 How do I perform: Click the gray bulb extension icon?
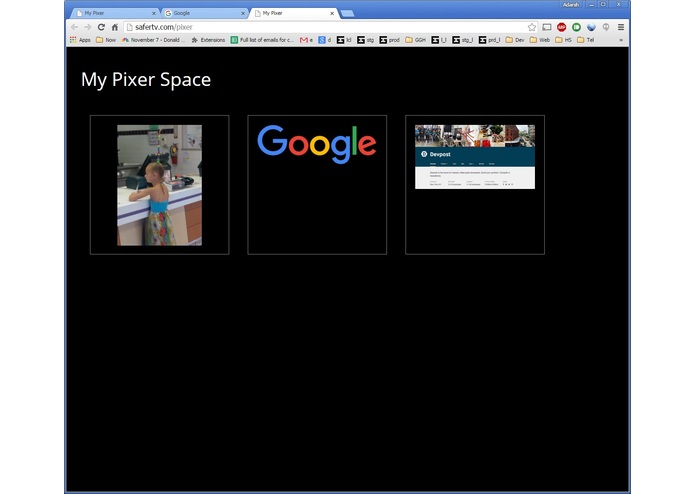tap(606, 27)
